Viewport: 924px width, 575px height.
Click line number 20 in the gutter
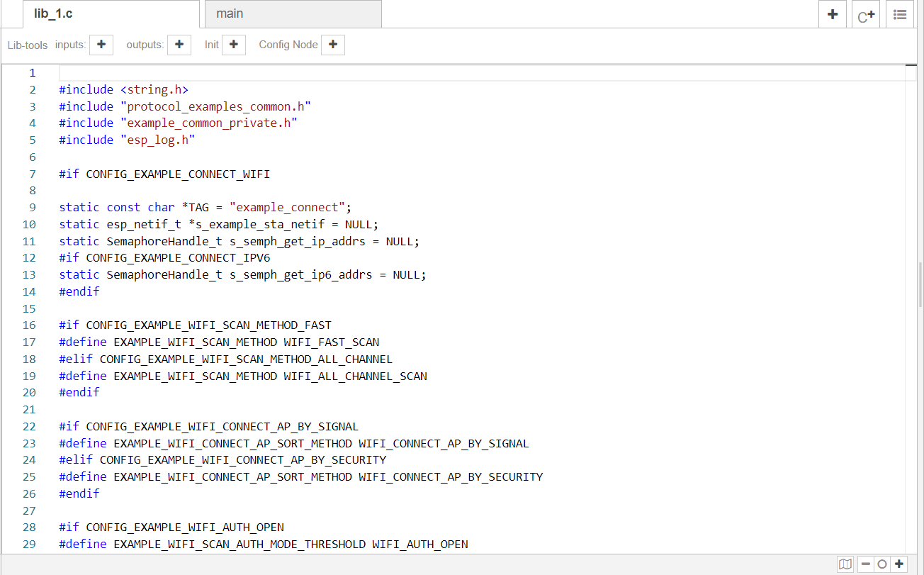28,393
